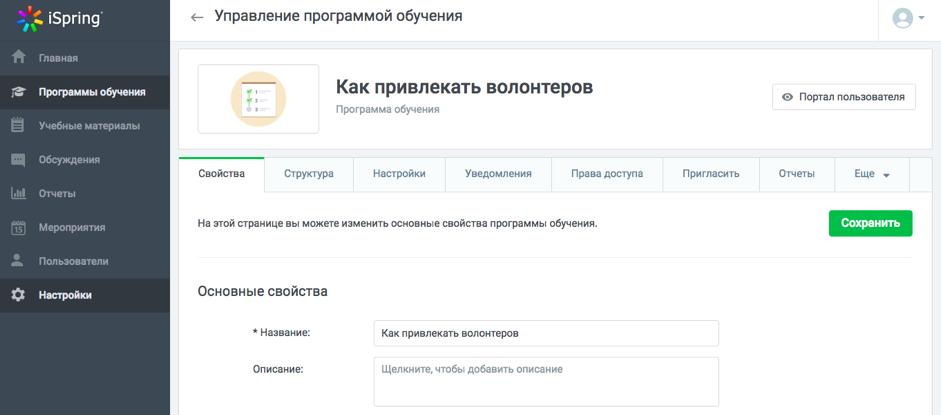Expand the Еще tab dropdown
941x415 pixels.
(x=871, y=174)
